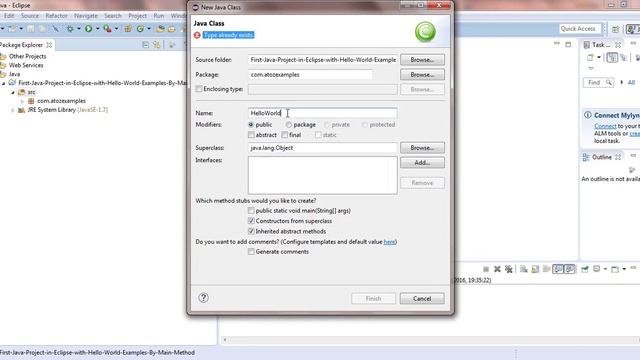This screenshot has width=640, height=360.
Task: Click Browse button for Package
Action: pos(422,75)
